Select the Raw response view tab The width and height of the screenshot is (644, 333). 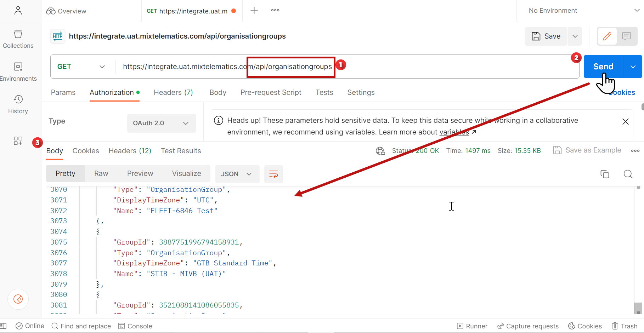click(x=101, y=173)
